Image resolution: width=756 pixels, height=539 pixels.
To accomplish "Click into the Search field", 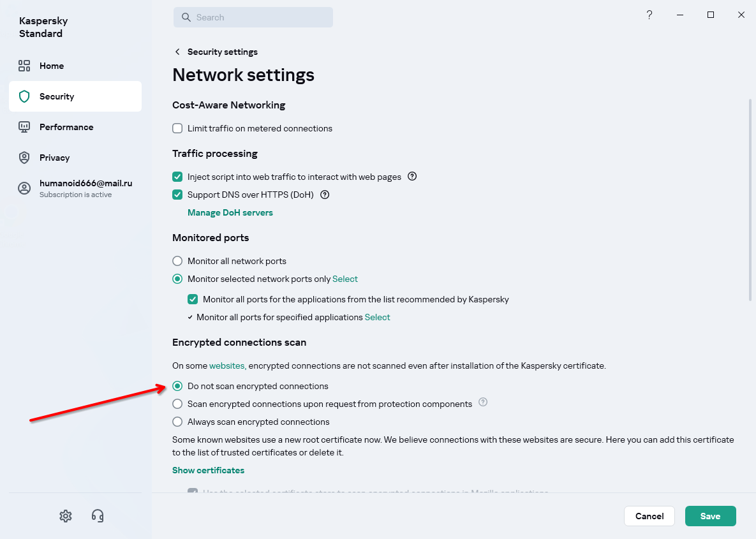I will [253, 17].
